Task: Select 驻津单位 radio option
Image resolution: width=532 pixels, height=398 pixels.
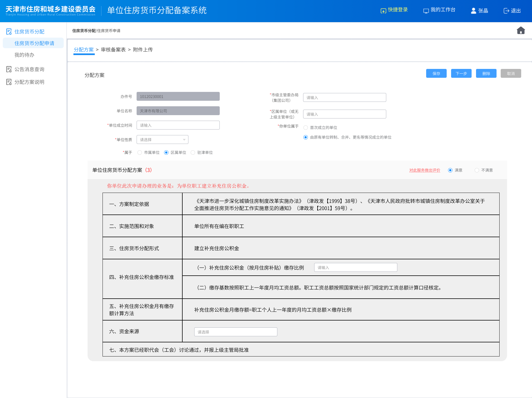Action: tap(193, 153)
